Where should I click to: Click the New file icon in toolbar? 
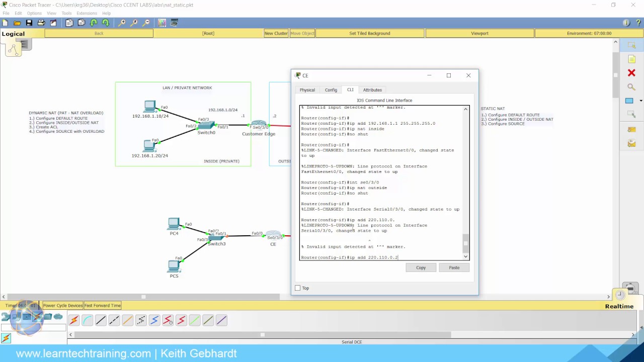coord(5,23)
